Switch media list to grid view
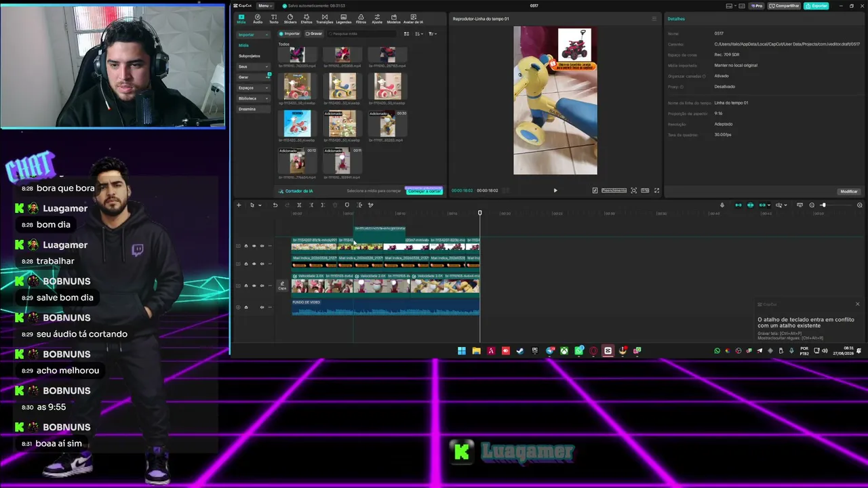This screenshot has height=488, width=868. tap(407, 33)
